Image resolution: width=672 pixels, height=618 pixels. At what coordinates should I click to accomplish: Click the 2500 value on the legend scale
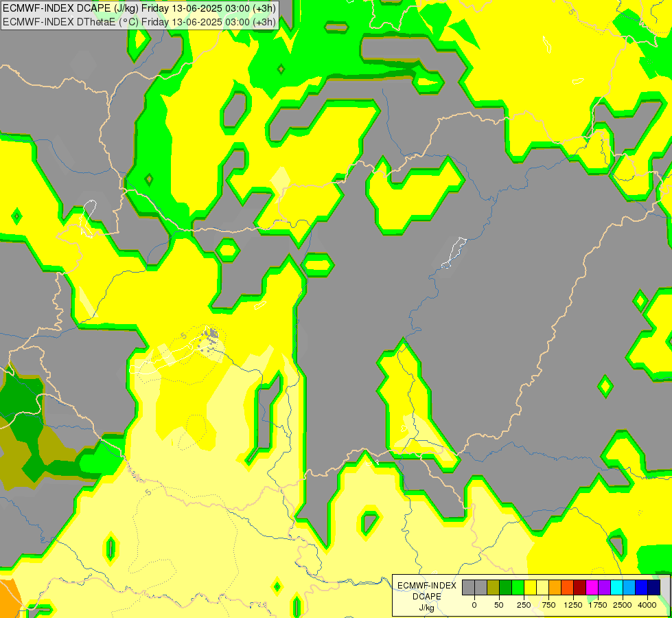(x=623, y=605)
